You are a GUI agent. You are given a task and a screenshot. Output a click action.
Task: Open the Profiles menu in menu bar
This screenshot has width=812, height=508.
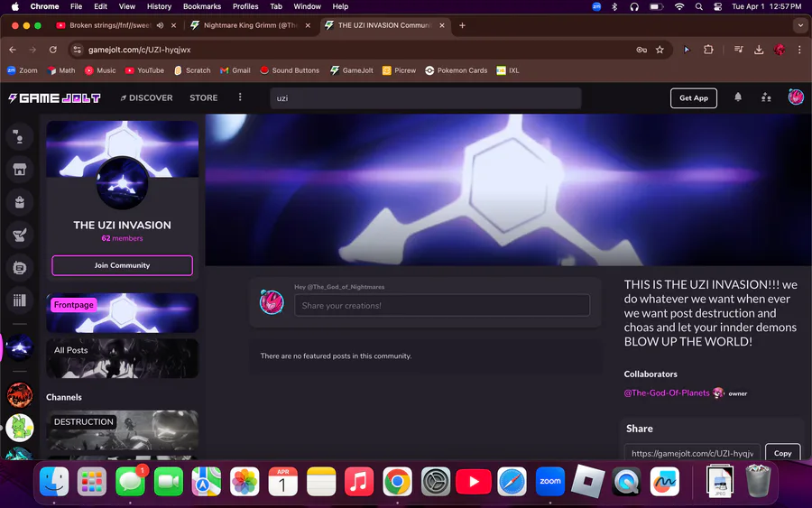pos(245,6)
